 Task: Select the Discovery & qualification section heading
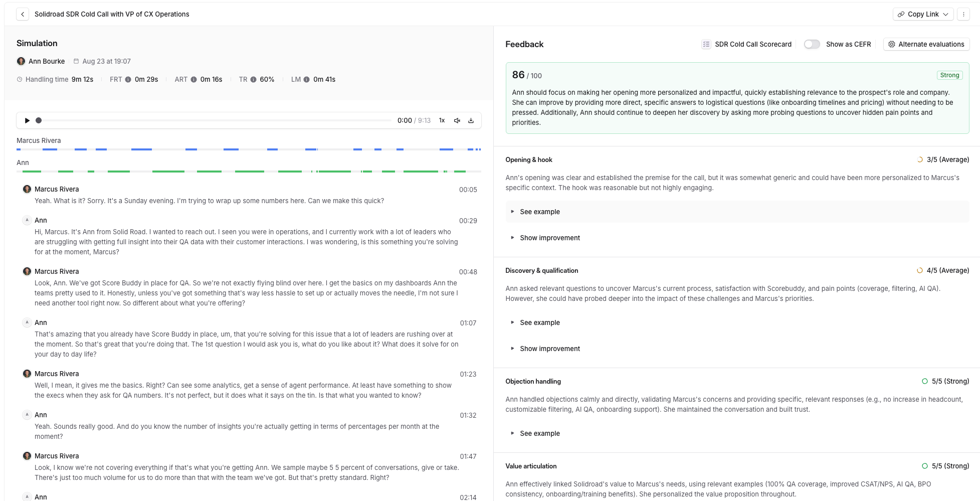(x=542, y=270)
